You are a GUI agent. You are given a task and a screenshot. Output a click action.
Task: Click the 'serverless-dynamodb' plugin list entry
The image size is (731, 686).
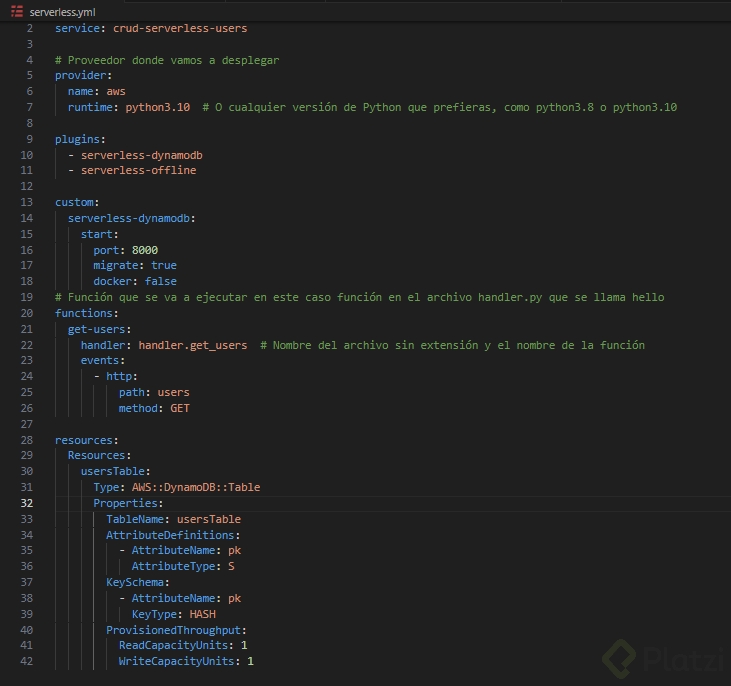click(x=142, y=155)
